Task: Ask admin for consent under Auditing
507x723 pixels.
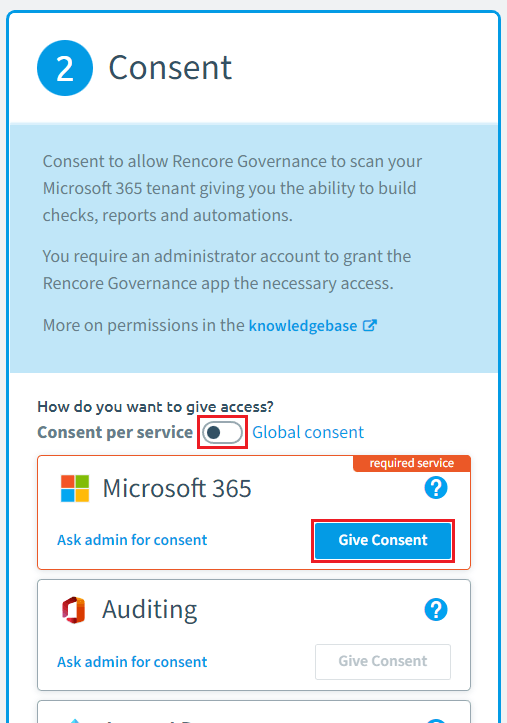Action: pos(132,662)
